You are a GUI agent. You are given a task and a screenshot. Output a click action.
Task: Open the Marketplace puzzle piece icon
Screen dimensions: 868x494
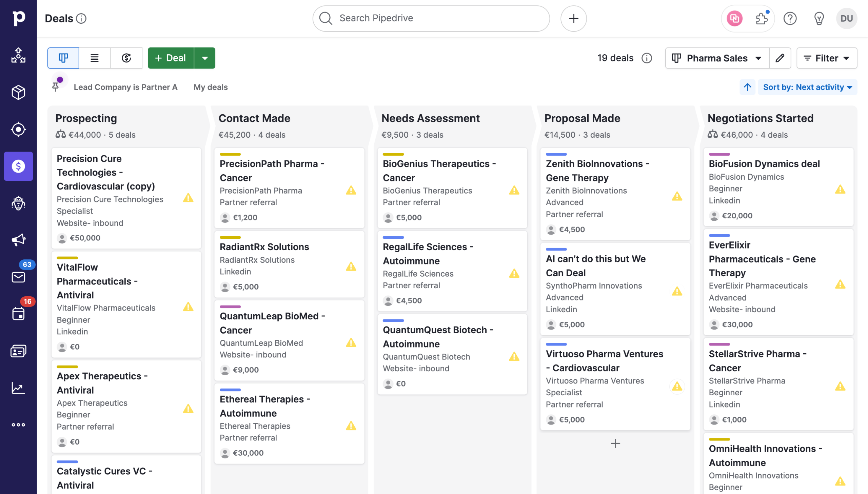[x=761, y=19]
